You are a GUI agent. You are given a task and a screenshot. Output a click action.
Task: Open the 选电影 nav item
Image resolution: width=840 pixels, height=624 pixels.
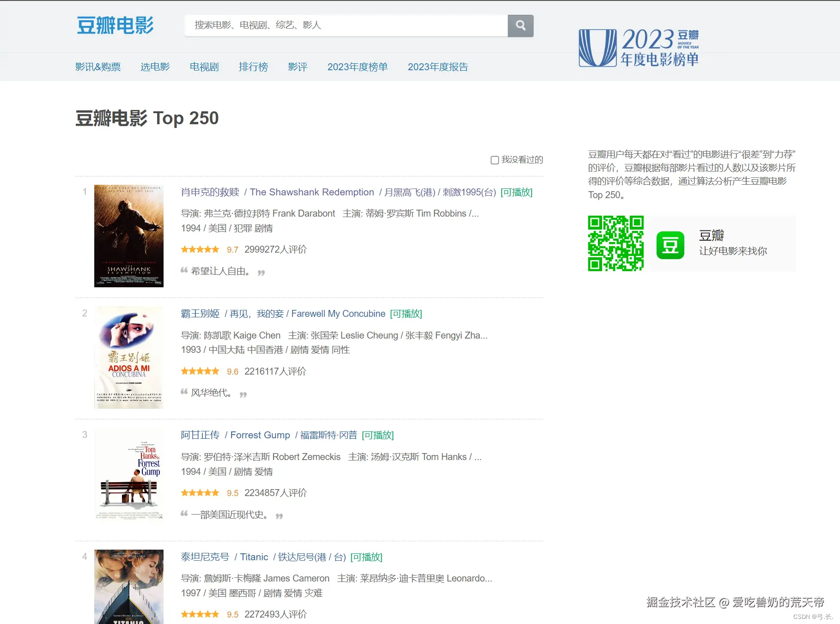pos(155,67)
